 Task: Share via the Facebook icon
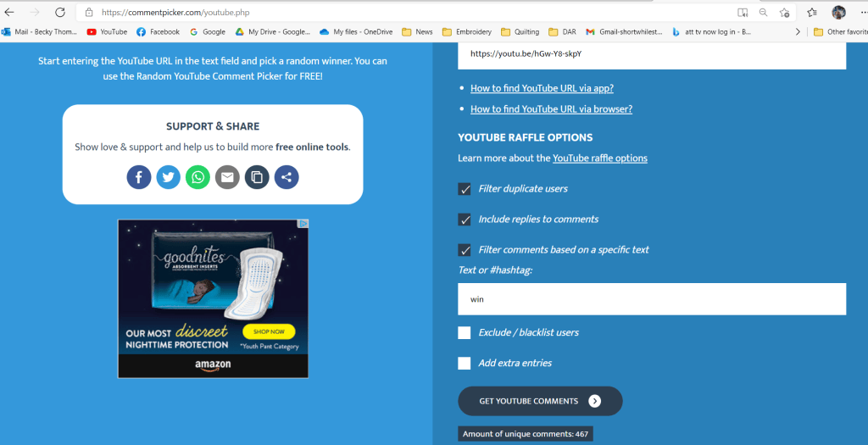pyautogui.click(x=139, y=177)
